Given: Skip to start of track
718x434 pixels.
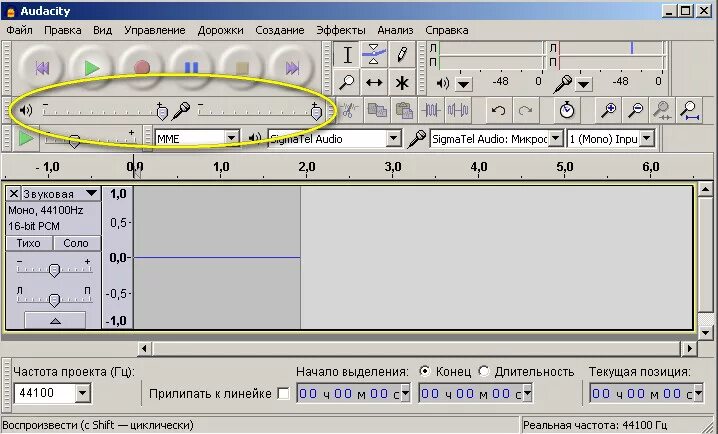Looking at the screenshot, I should 42,68.
